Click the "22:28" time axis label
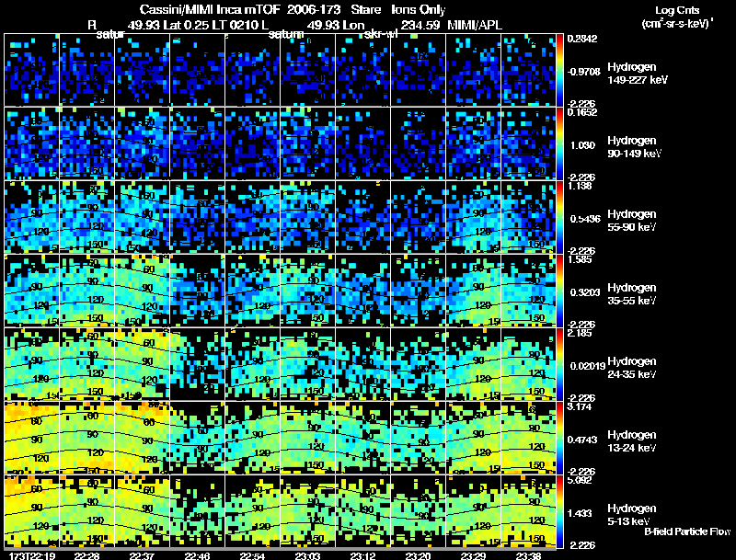 86,555
